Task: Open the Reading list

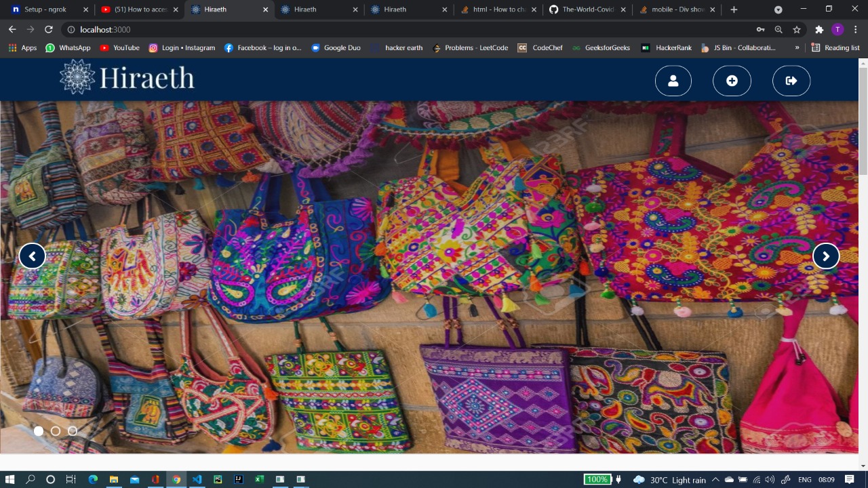Action: [835, 48]
